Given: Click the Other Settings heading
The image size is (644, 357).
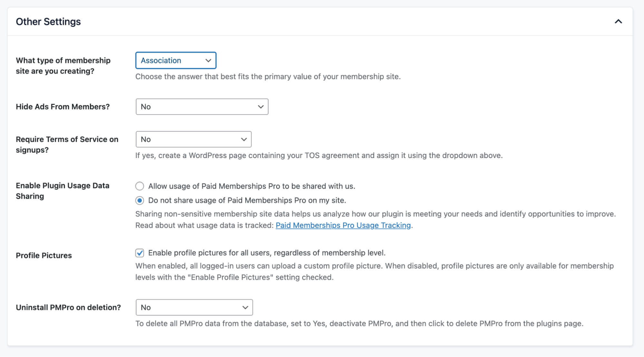Looking at the screenshot, I should tap(48, 22).
